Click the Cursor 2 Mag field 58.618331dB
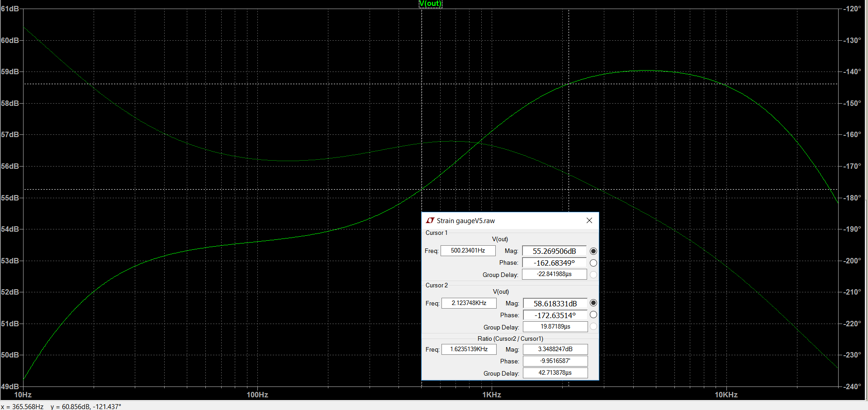Image resolution: width=868 pixels, height=410 pixels. point(555,304)
